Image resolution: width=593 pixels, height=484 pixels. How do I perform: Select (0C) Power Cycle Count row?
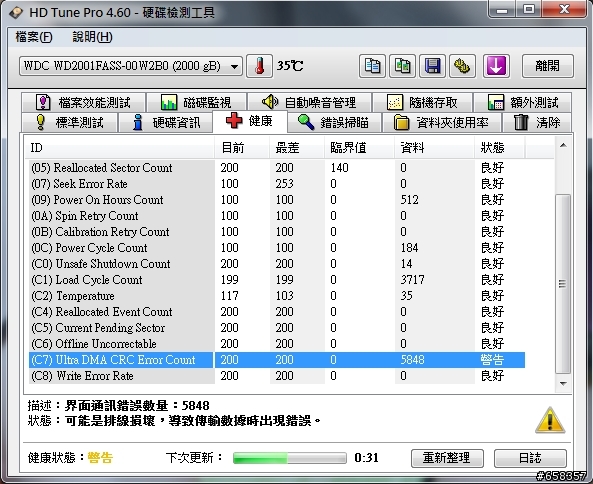tap(277, 248)
